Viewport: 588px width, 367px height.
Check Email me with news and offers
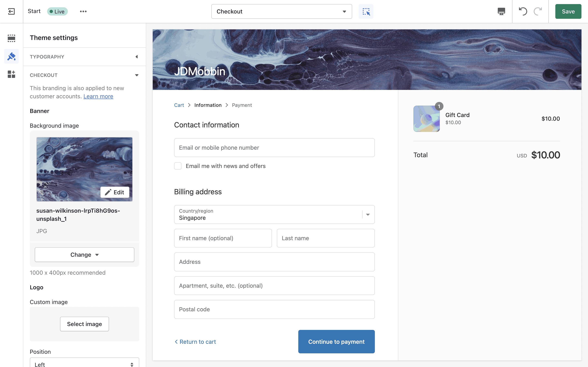(x=178, y=166)
